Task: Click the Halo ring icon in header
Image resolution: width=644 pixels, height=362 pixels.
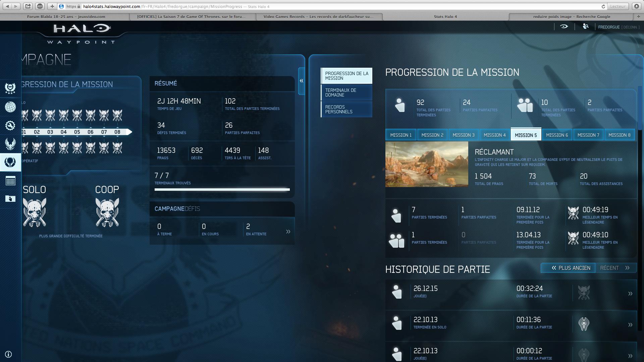Action: [564, 26]
